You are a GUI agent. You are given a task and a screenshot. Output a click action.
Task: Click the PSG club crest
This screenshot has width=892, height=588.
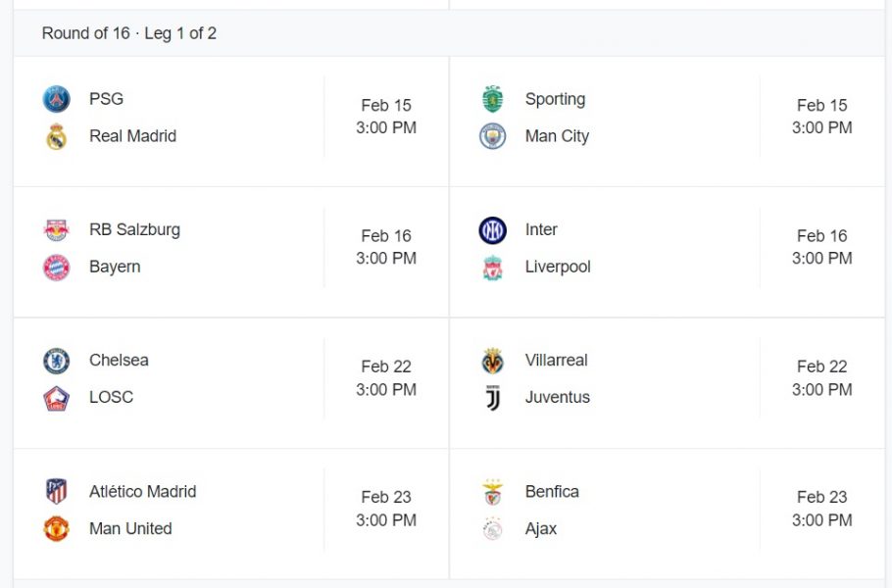point(57,99)
